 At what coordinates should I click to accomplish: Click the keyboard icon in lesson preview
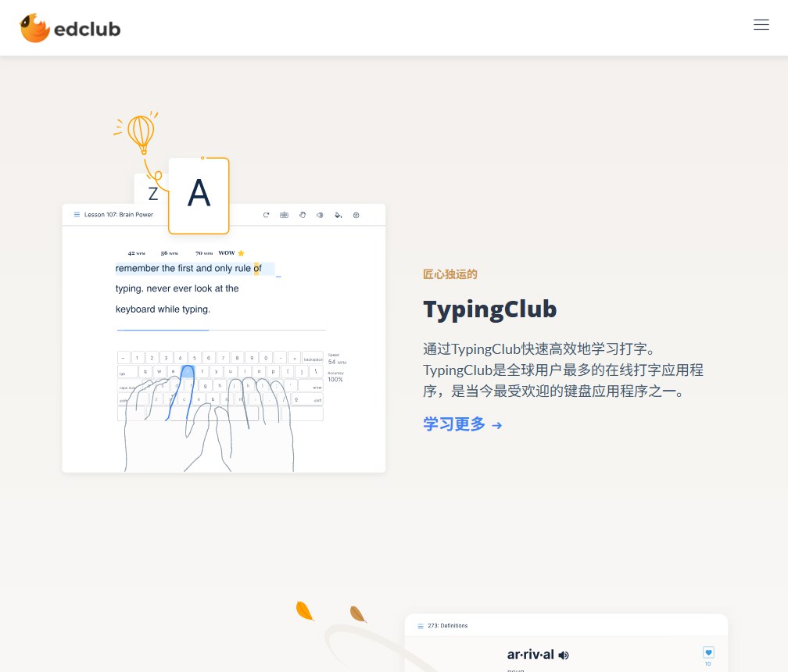tap(284, 215)
